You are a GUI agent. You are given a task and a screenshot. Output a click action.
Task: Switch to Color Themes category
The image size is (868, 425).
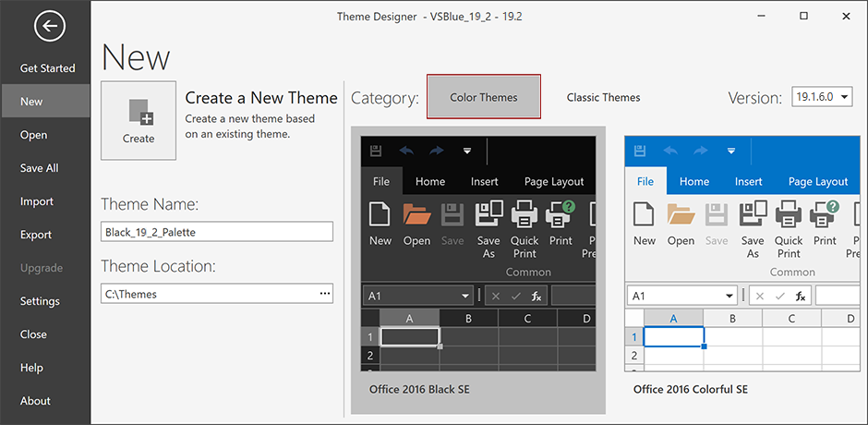pyautogui.click(x=483, y=97)
